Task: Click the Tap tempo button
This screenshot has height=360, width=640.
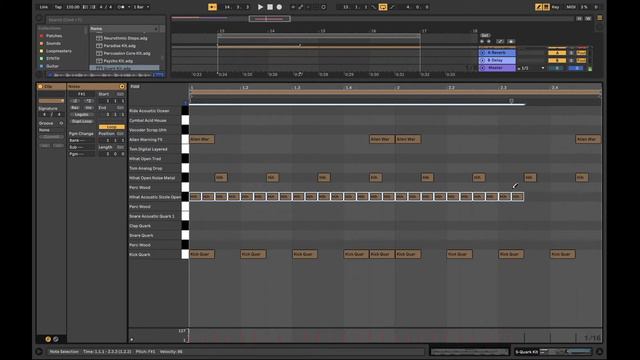Action: pyautogui.click(x=58, y=7)
